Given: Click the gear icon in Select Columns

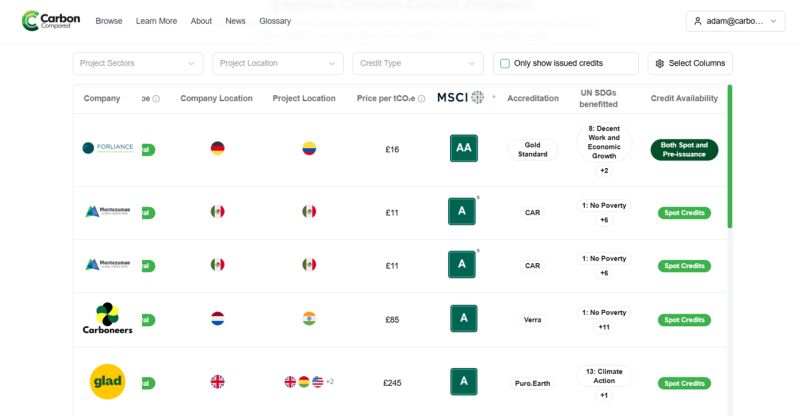Looking at the screenshot, I should [659, 63].
